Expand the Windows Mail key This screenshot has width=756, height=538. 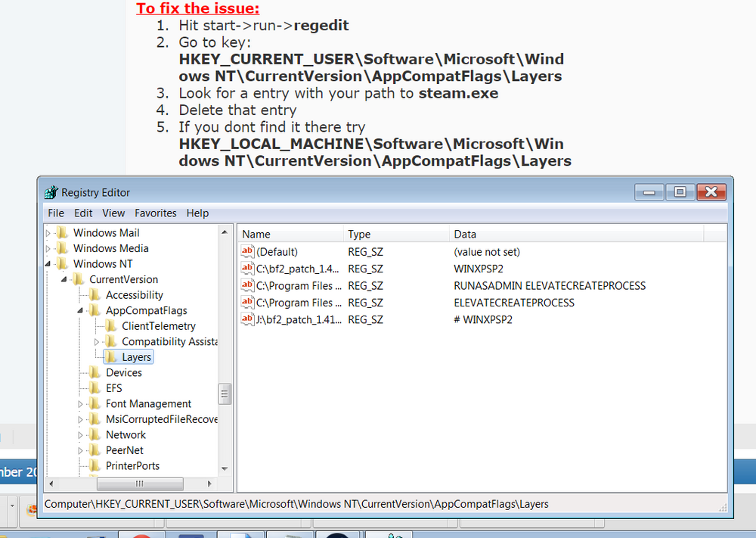pos(48,233)
